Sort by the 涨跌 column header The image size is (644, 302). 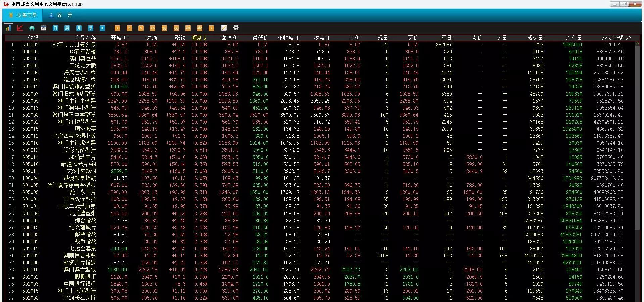point(180,38)
